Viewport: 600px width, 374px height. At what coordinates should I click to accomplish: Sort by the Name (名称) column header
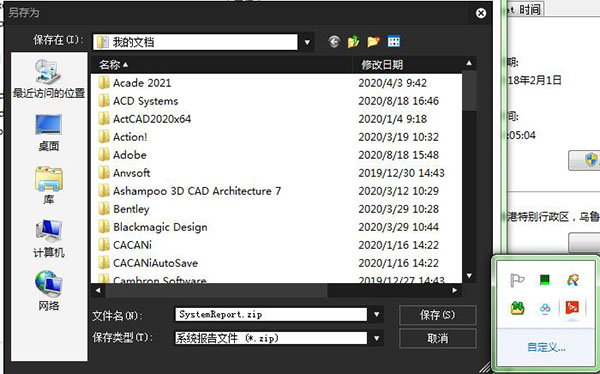pyautogui.click(x=222, y=65)
